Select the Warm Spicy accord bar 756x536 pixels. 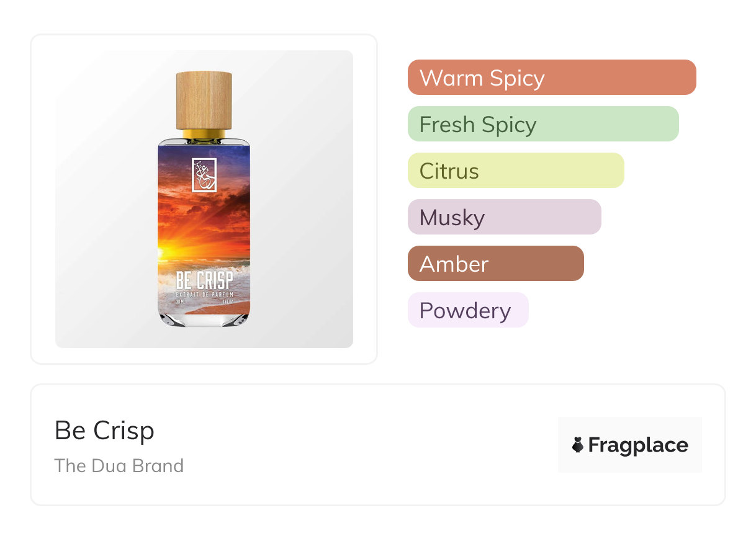coord(551,78)
